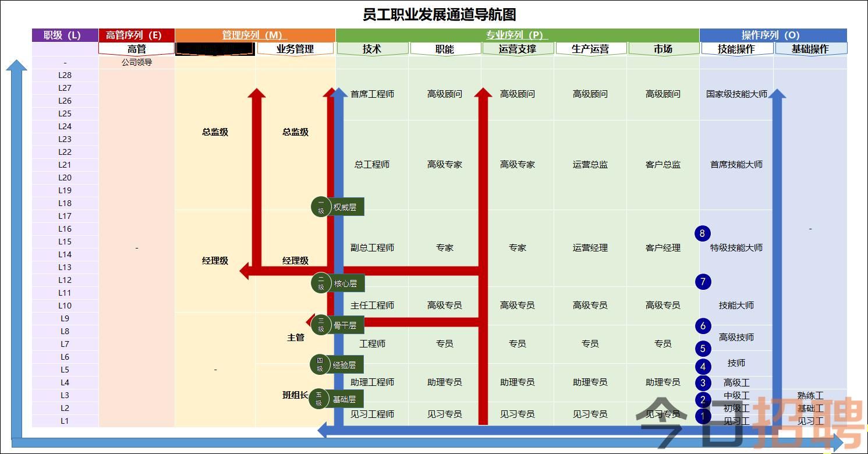Image resolution: width=868 pixels, height=454 pixels.
Task: Select the L21 level row label
Action: coord(65,165)
